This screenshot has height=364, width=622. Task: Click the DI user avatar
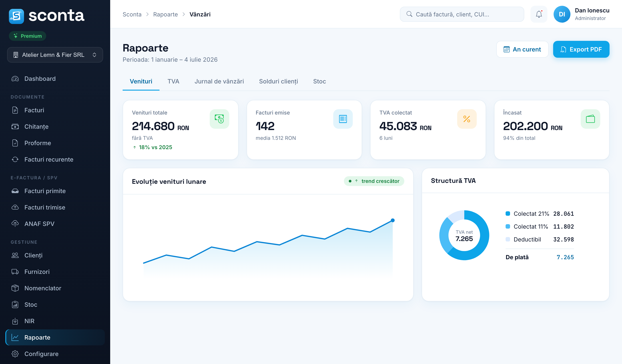tap(562, 14)
